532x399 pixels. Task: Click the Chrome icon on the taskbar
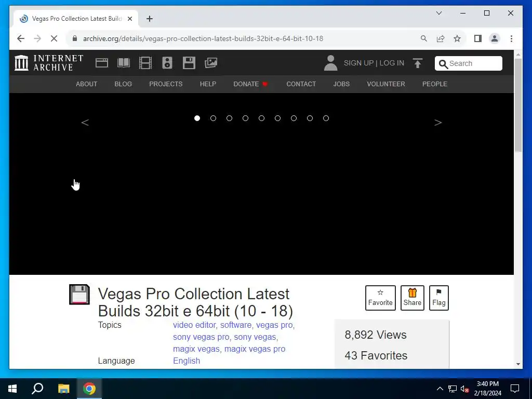(89, 389)
